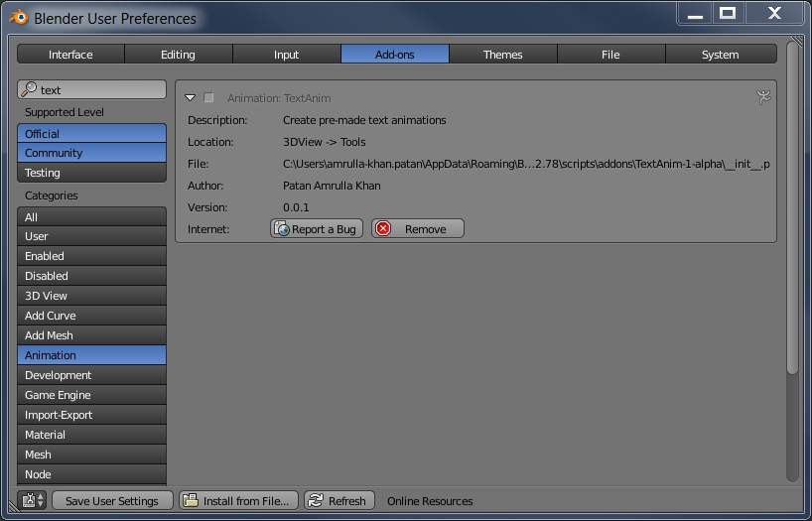
Task: Go to the File tab
Action: point(611,54)
